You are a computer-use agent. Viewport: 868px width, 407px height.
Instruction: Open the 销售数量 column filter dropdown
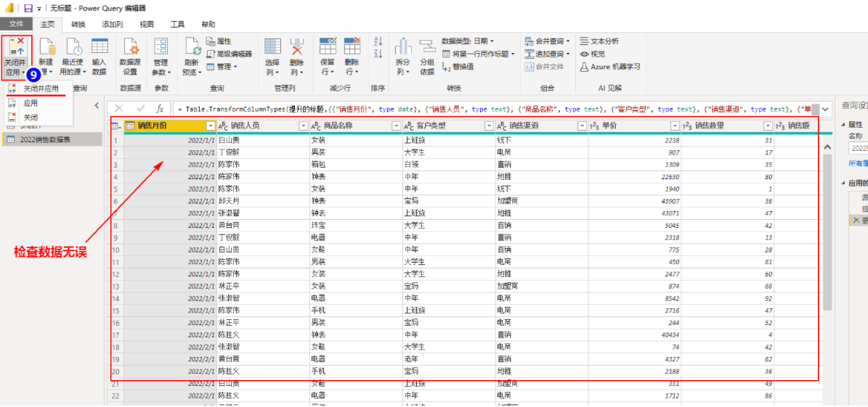pyautogui.click(x=768, y=126)
